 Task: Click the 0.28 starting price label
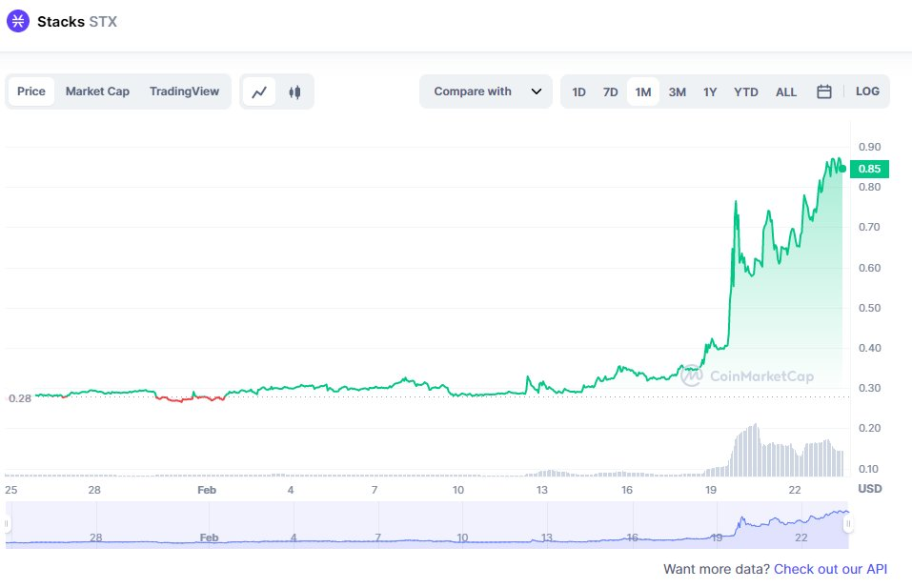[x=20, y=398]
